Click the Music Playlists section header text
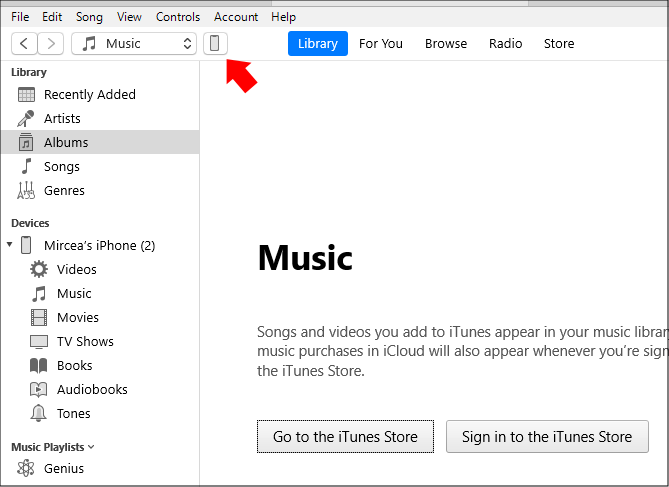Image resolution: width=669 pixels, height=487 pixels. [48, 447]
